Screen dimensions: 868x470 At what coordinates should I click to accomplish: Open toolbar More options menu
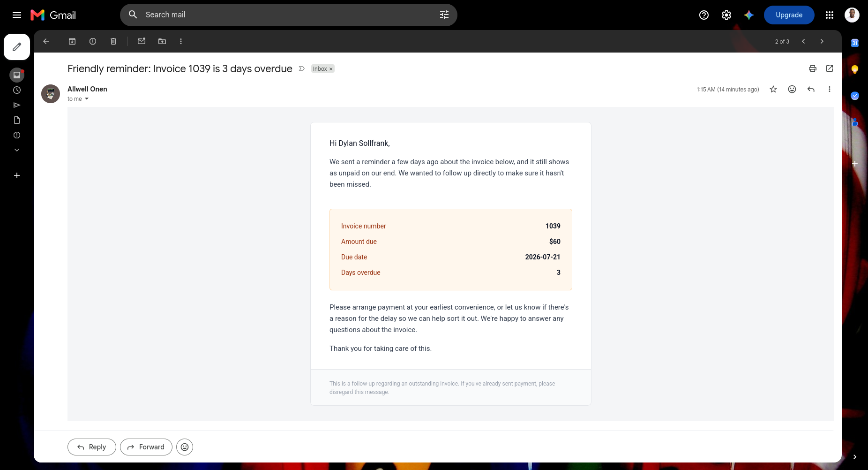point(181,41)
